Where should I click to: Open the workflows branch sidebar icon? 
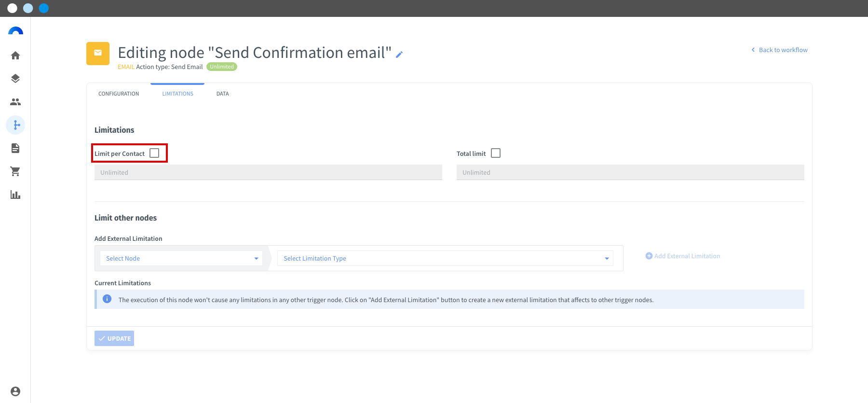pyautogui.click(x=15, y=125)
